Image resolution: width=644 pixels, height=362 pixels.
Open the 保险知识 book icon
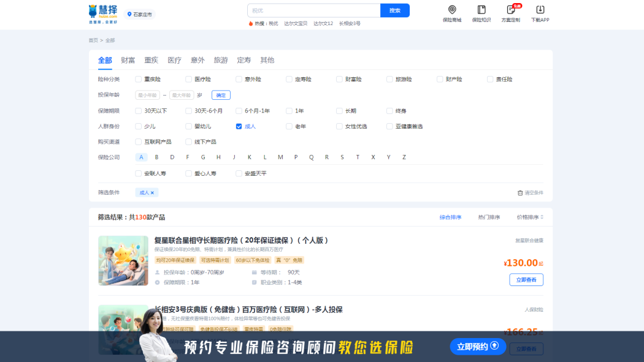481,9
